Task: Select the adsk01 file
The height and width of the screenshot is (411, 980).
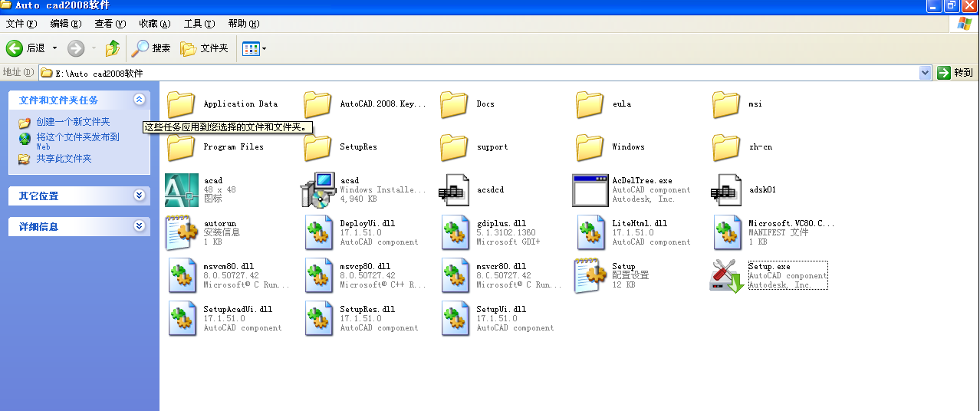Action: point(745,190)
